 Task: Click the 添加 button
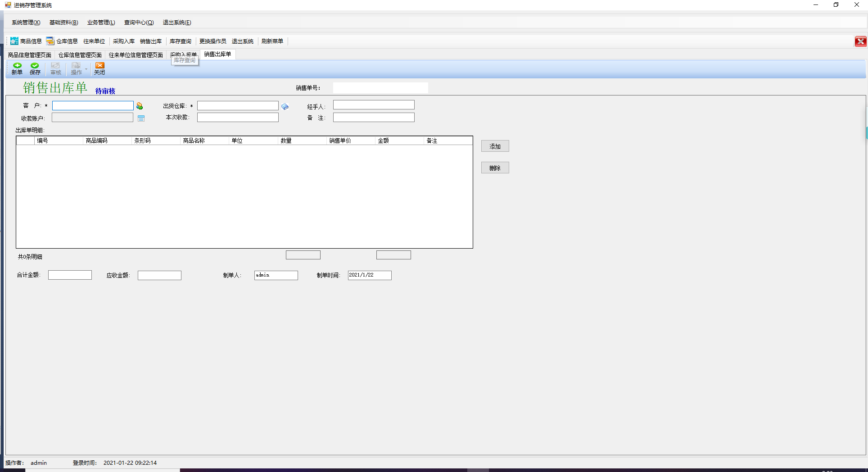495,146
